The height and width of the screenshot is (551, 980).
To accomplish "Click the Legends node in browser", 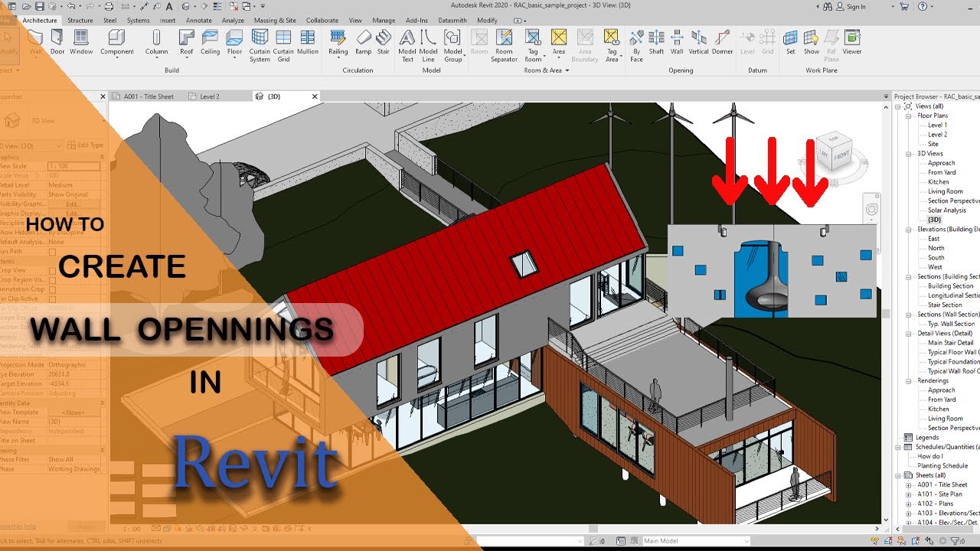I will 927,438.
